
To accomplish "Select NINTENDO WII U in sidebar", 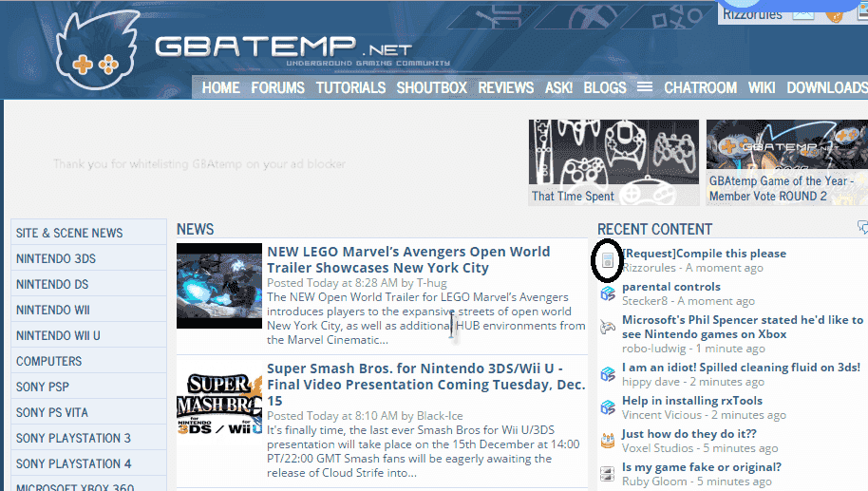I will click(88, 335).
